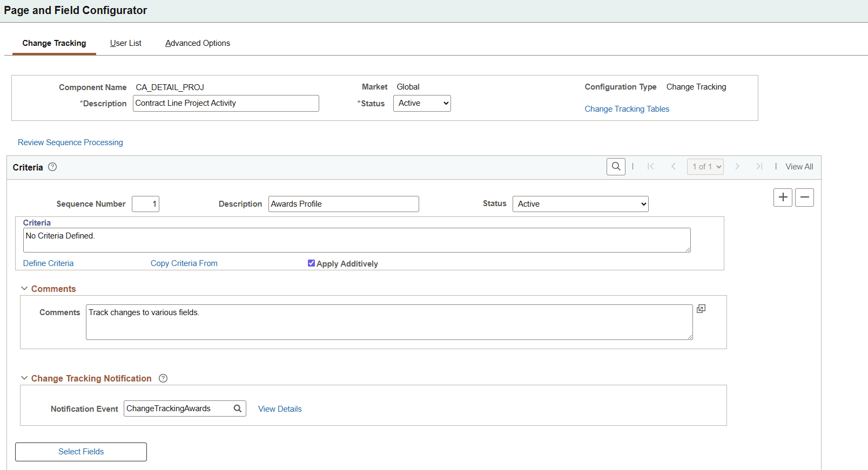Go to previous Criteria row arrow
This screenshot has width=868, height=470.
tap(674, 167)
